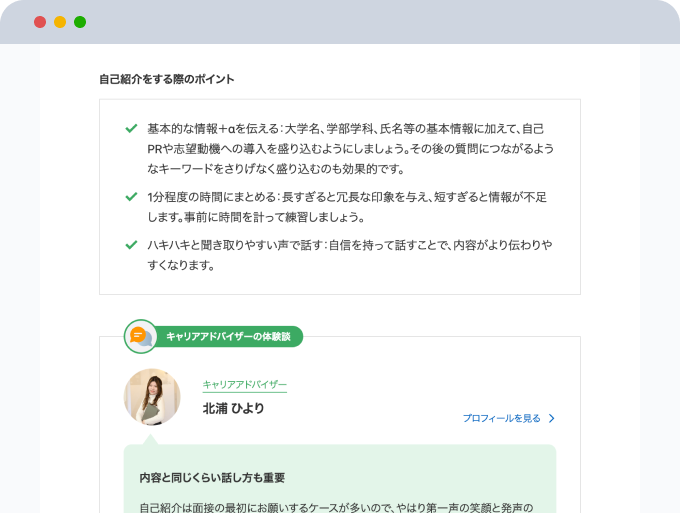This screenshot has width=680, height=513.
Task: Click the green maximize window button
Action: click(80, 22)
